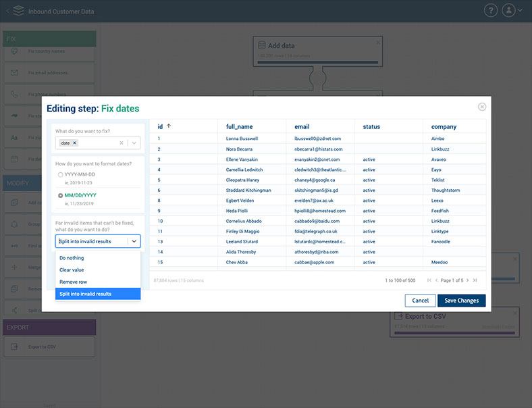532x408 pixels.
Task: Go to previous page of results
Action: pos(437,280)
